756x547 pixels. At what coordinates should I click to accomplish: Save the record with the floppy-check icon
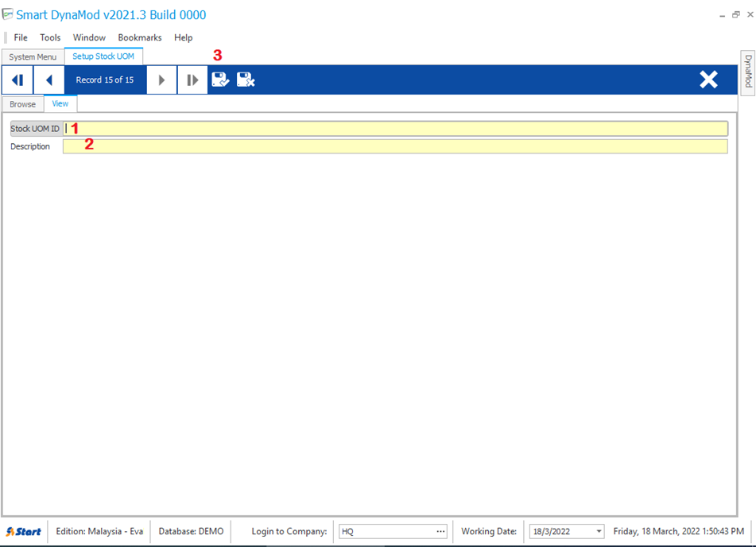220,80
